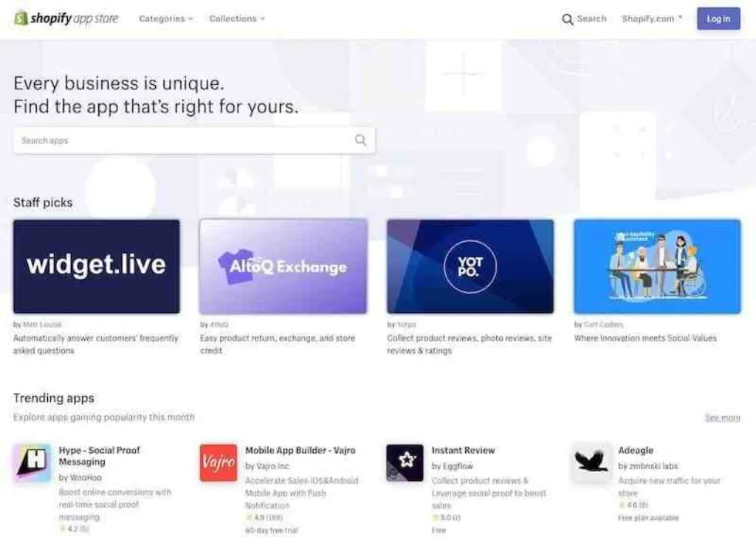Open Mobile App Builder - Vajro title
The height and width of the screenshot is (537, 756).
(x=300, y=450)
